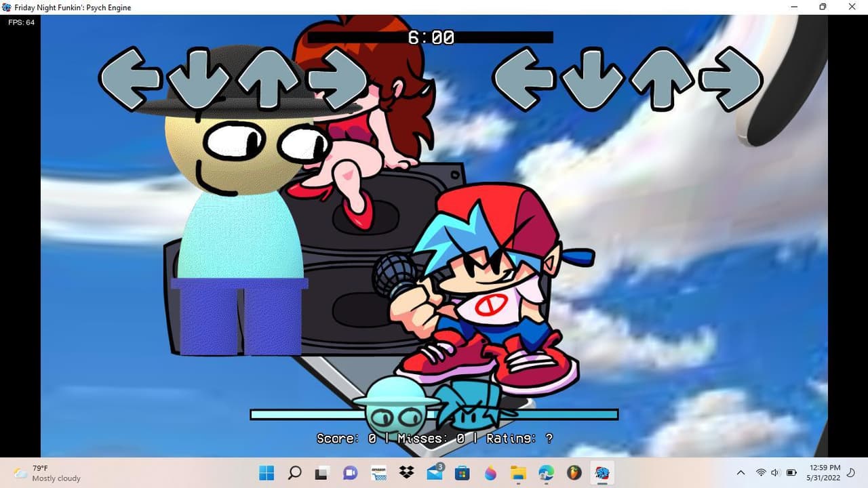Hit the player's up arrow receptor
This screenshot has width=868, height=488.
[x=662, y=79]
